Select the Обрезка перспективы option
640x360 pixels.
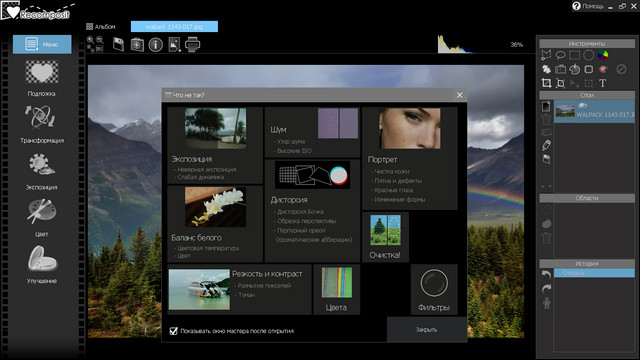pyautogui.click(x=307, y=221)
